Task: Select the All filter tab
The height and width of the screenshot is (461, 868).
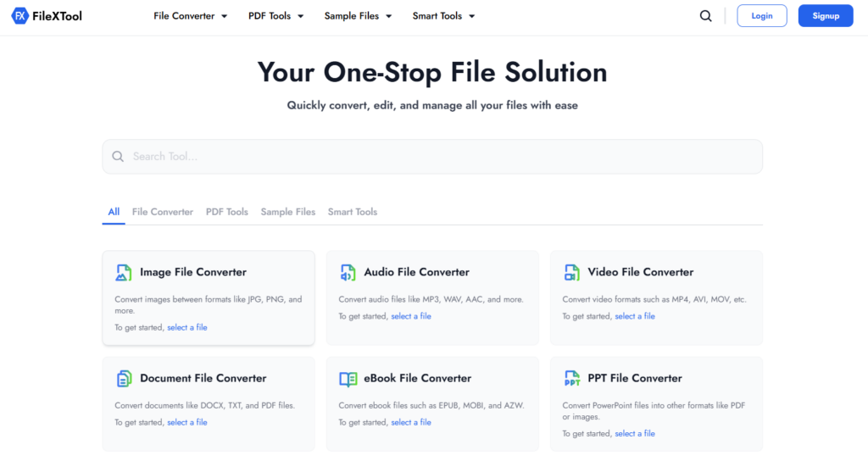Action: 114,212
